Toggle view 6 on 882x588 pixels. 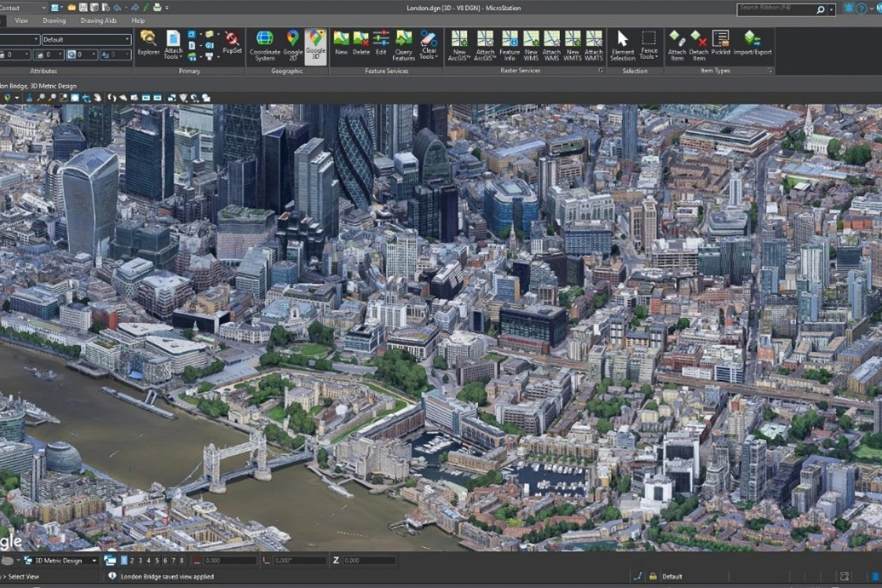pos(164,561)
